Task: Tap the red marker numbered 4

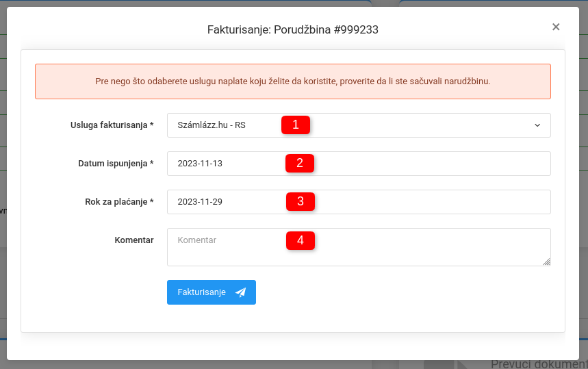Action: point(300,240)
